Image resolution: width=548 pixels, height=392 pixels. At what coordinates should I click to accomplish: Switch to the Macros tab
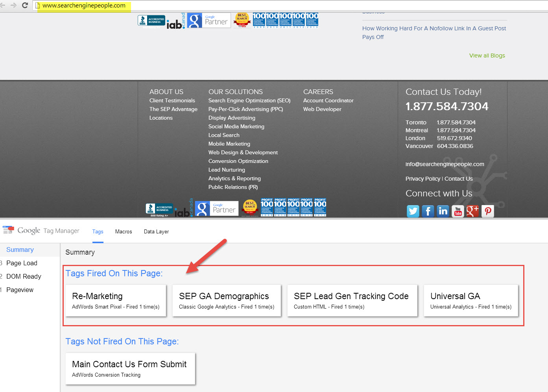[x=124, y=232]
